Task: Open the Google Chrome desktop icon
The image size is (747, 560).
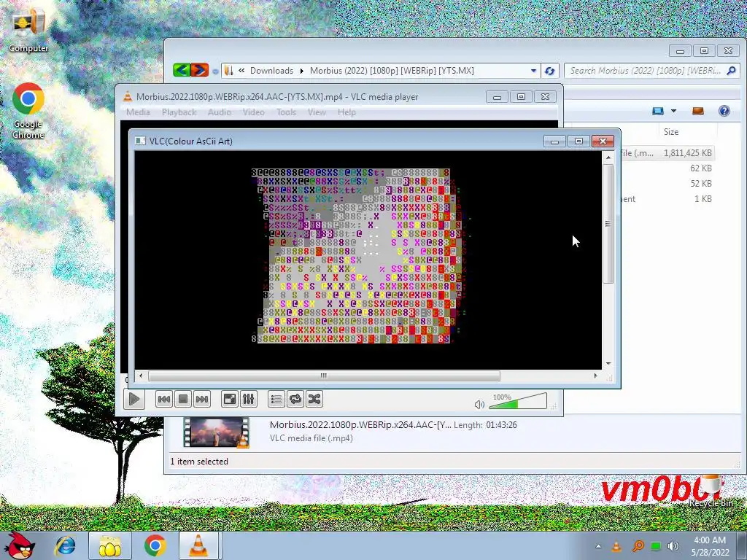Action: tap(28, 111)
